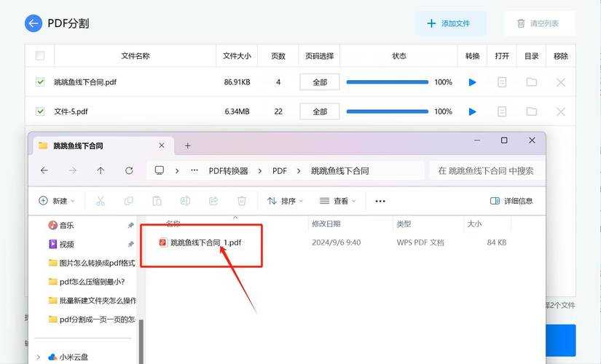Open pdf怎么压缩到最小? sidebar folder
601x364 pixels.
pos(87,282)
